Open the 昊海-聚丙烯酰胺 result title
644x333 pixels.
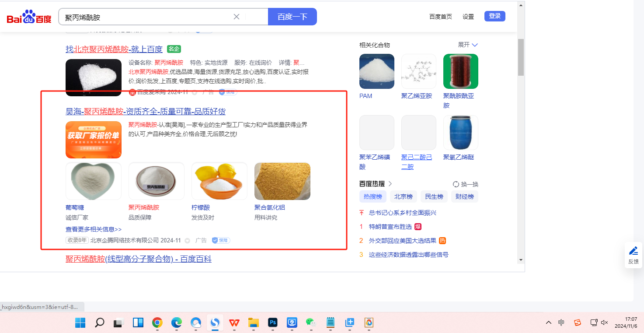[x=146, y=112]
